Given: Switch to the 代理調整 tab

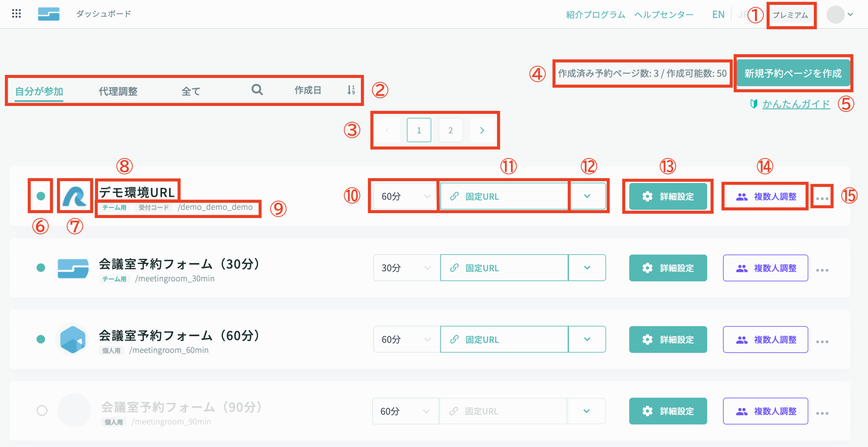Looking at the screenshot, I should 118,91.
